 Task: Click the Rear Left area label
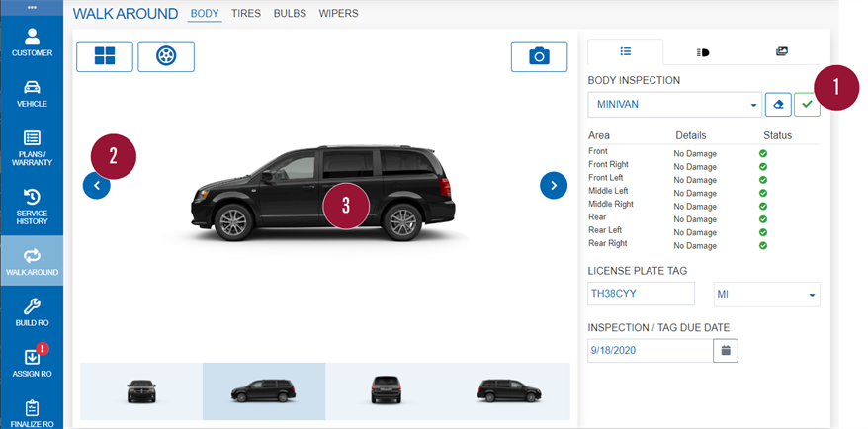click(605, 230)
